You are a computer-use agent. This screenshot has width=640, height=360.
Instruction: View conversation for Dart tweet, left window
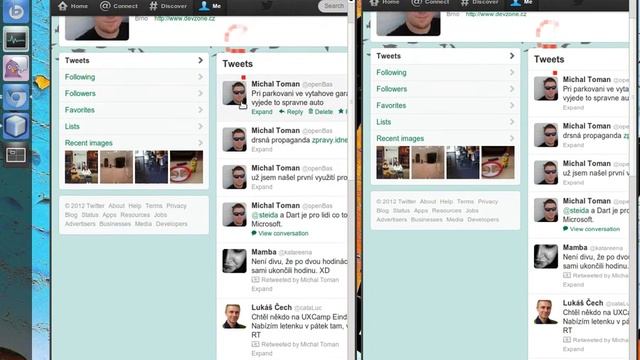[280, 233]
